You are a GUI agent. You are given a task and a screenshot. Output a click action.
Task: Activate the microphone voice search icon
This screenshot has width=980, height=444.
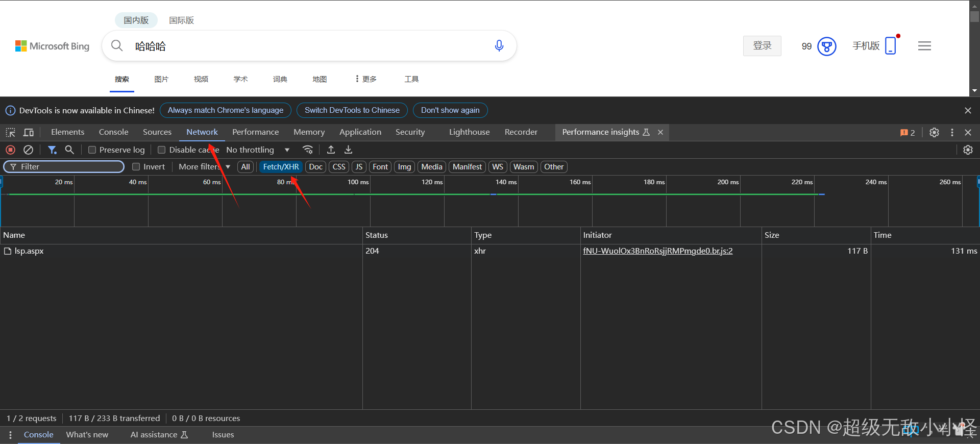[x=499, y=46]
